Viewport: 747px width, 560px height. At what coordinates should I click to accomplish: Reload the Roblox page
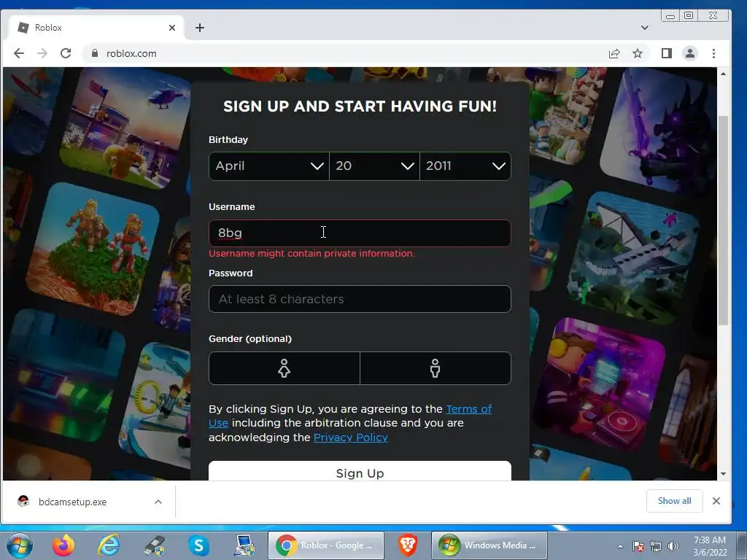(66, 53)
